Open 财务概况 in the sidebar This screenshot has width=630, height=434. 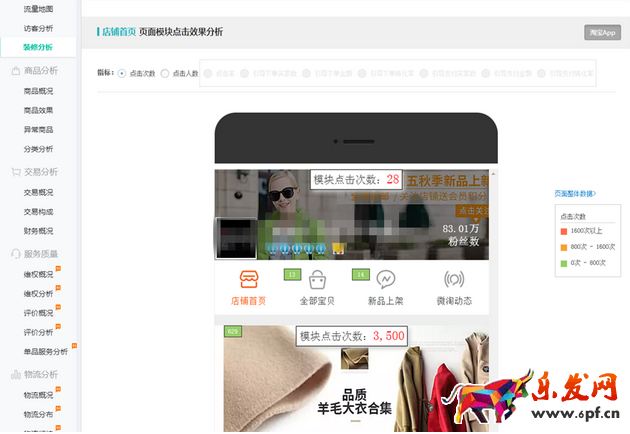pos(38,231)
